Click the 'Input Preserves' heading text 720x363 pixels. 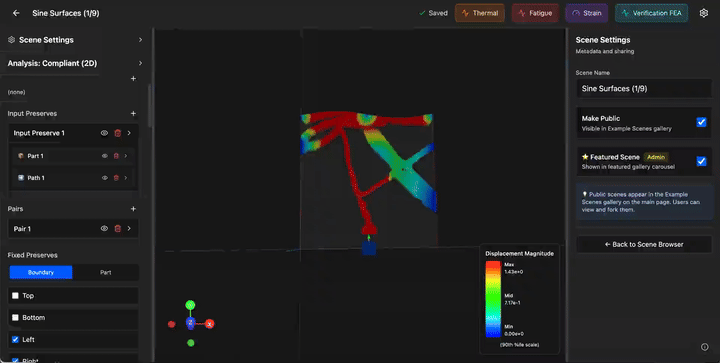tap(32, 113)
